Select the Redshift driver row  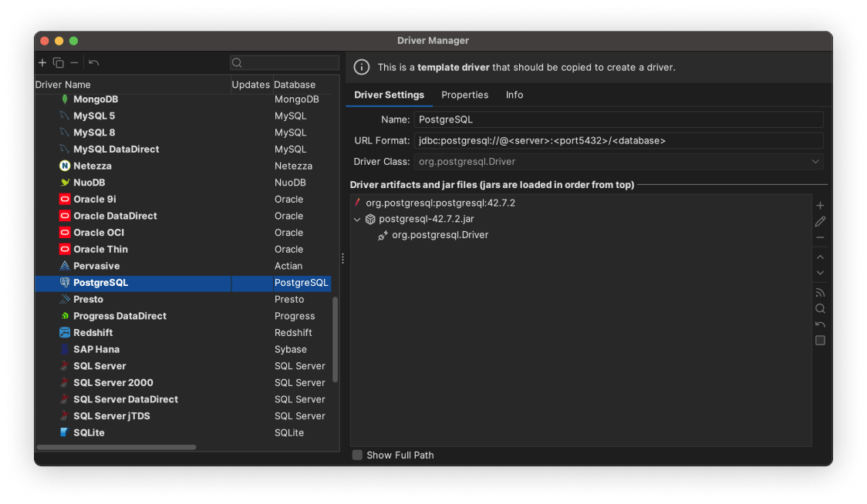(183, 333)
